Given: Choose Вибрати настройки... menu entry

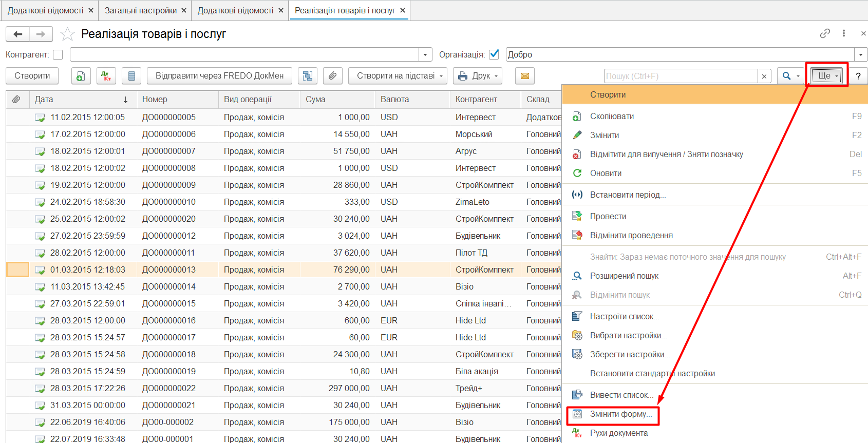Looking at the screenshot, I should pyautogui.click(x=715, y=335).
